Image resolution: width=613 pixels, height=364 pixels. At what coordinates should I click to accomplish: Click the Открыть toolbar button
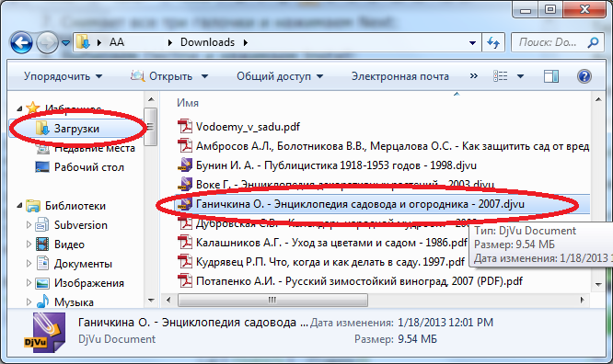(162, 76)
